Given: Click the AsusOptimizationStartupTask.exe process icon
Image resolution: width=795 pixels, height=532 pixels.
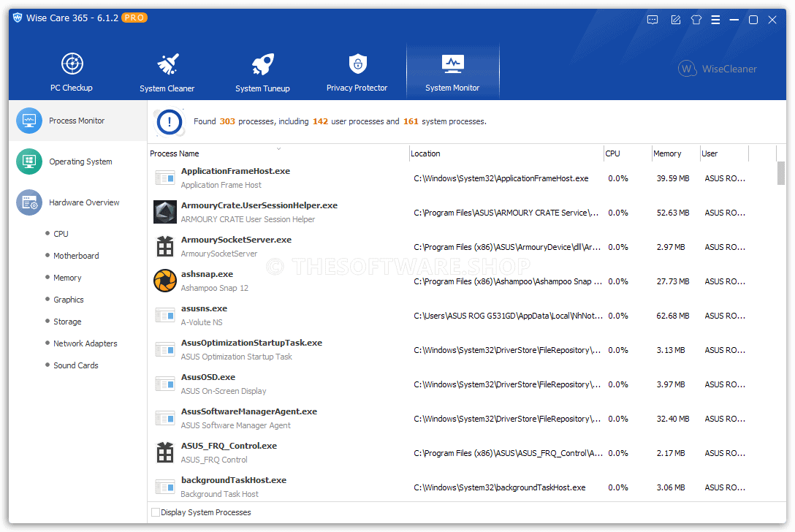Looking at the screenshot, I should 165,350.
